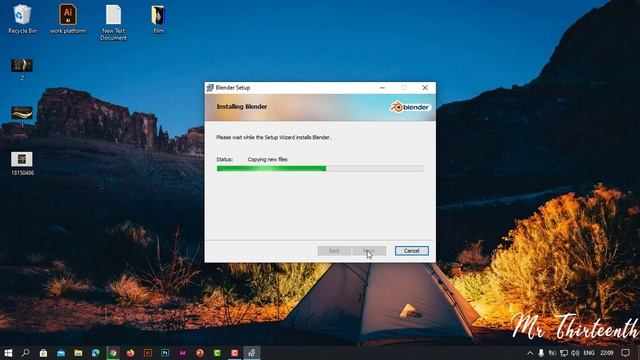The image size is (640, 360).
Task: Click the Blender logo in the setup banner
Action: [410, 107]
